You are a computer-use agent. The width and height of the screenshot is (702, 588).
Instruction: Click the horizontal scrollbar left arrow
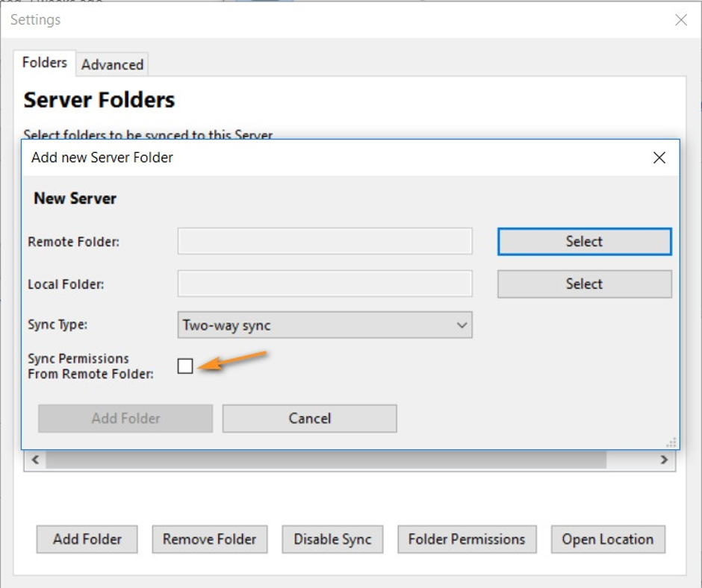[x=35, y=460]
